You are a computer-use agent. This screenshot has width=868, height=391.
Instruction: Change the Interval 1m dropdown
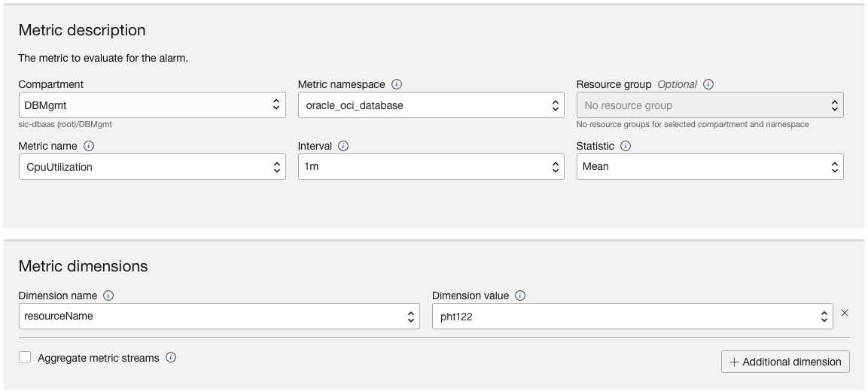431,167
